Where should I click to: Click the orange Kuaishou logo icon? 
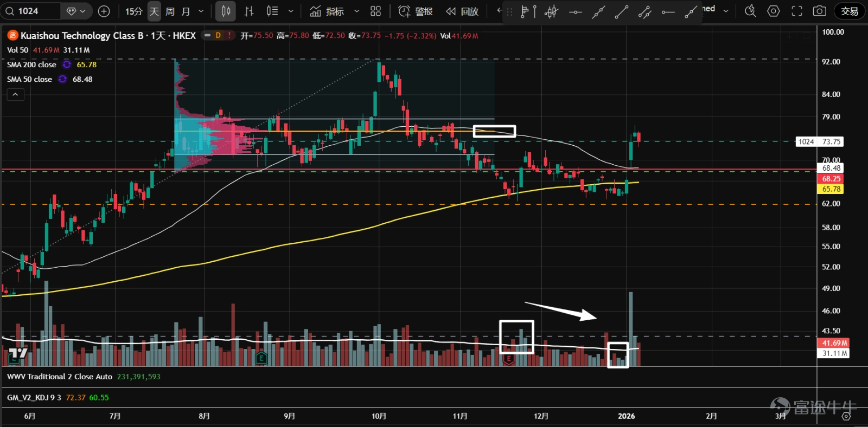tap(12, 36)
